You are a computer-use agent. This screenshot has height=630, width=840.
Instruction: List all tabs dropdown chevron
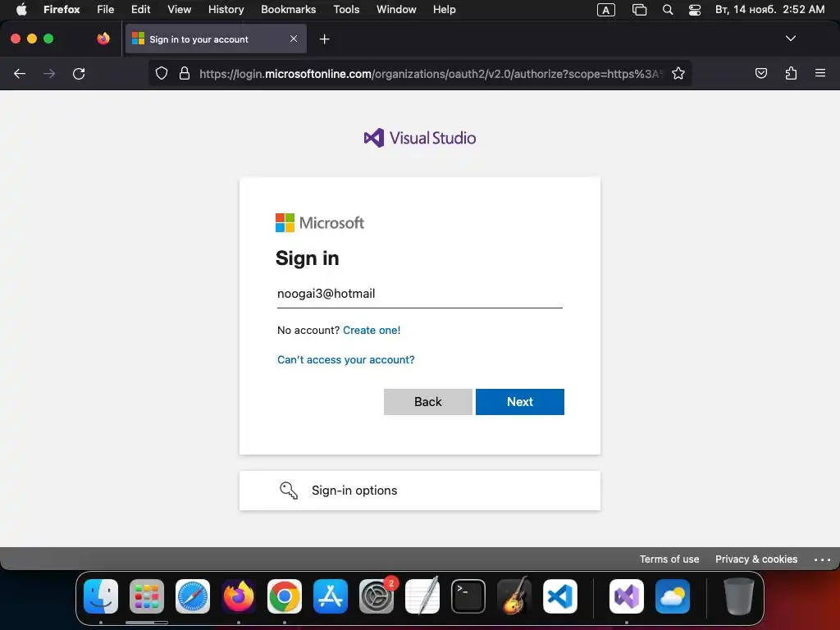tap(790, 39)
